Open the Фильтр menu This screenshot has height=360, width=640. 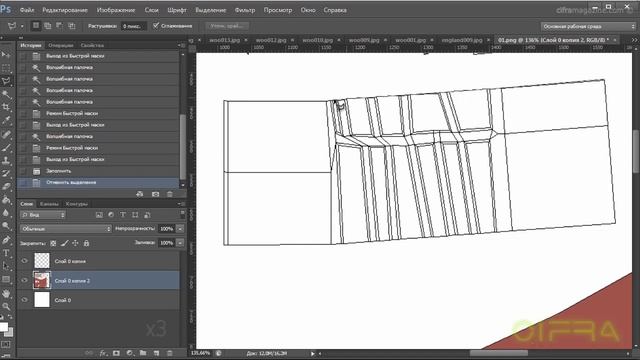coord(245,10)
